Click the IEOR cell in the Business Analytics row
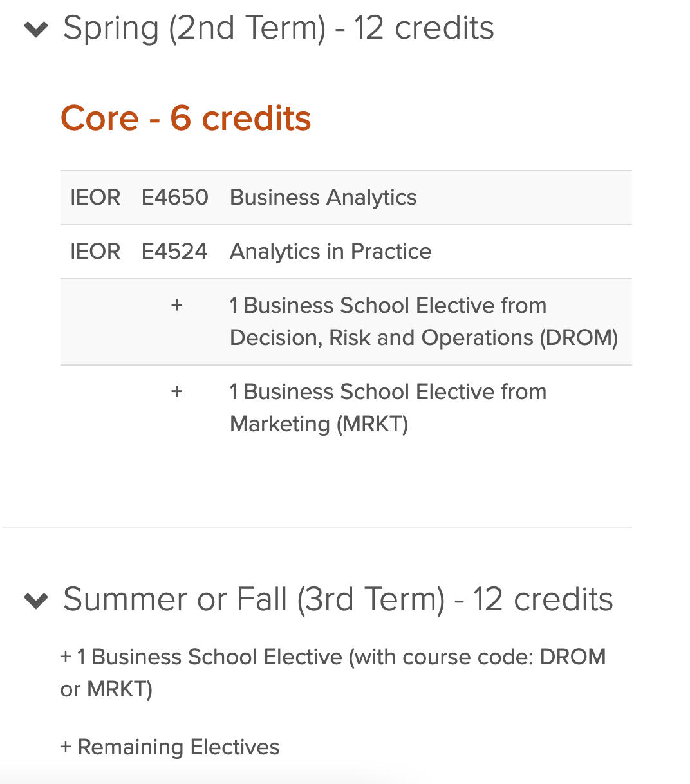The image size is (690, 784). [x=95, y=198]
